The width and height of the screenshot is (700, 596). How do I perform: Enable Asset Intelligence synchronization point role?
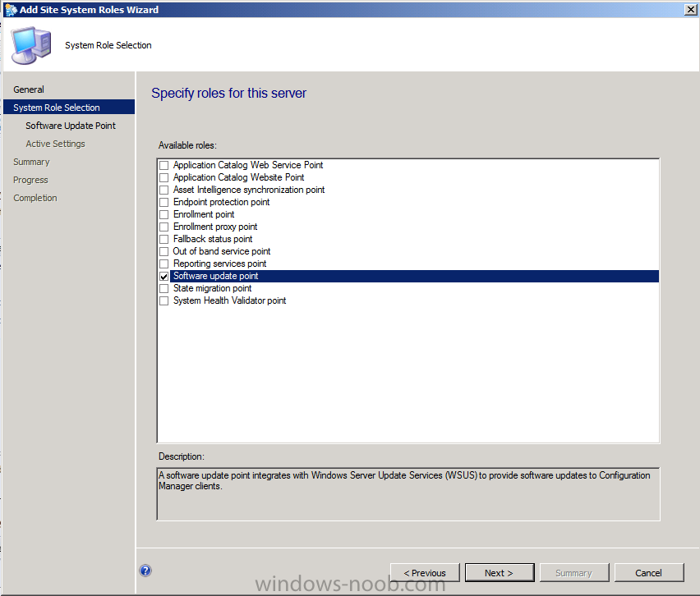pos(163,190)
